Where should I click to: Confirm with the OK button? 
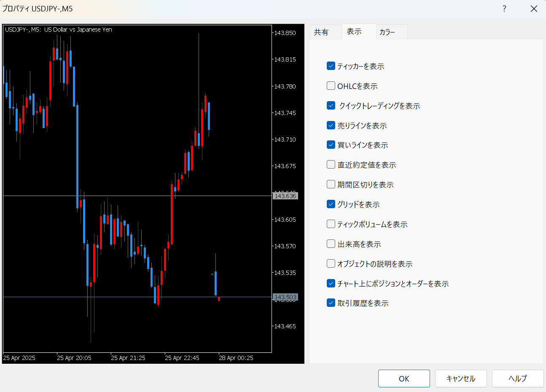click(x=404, y=379)
